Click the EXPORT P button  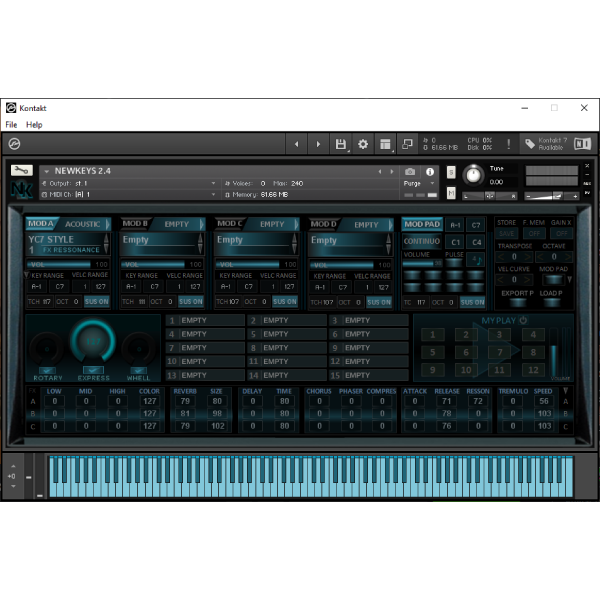pos(518,302)
